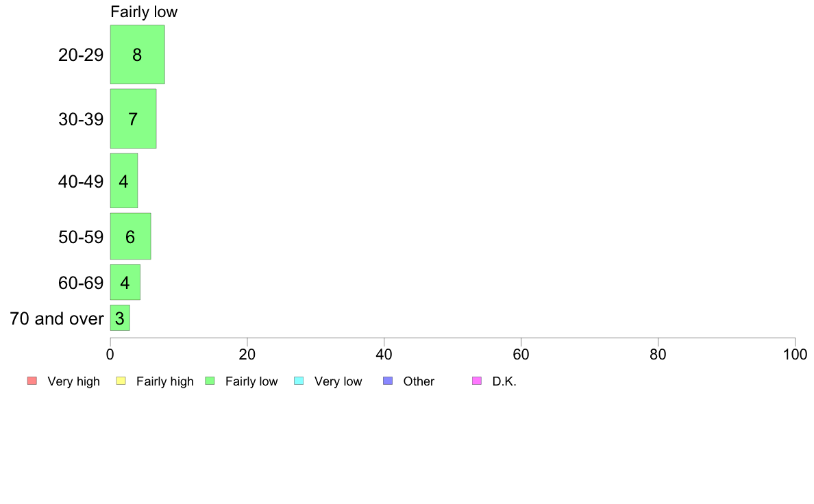Click the 40 tick on x-axis
This screenshot has height=504, width=814.
(x=384, y=355)
